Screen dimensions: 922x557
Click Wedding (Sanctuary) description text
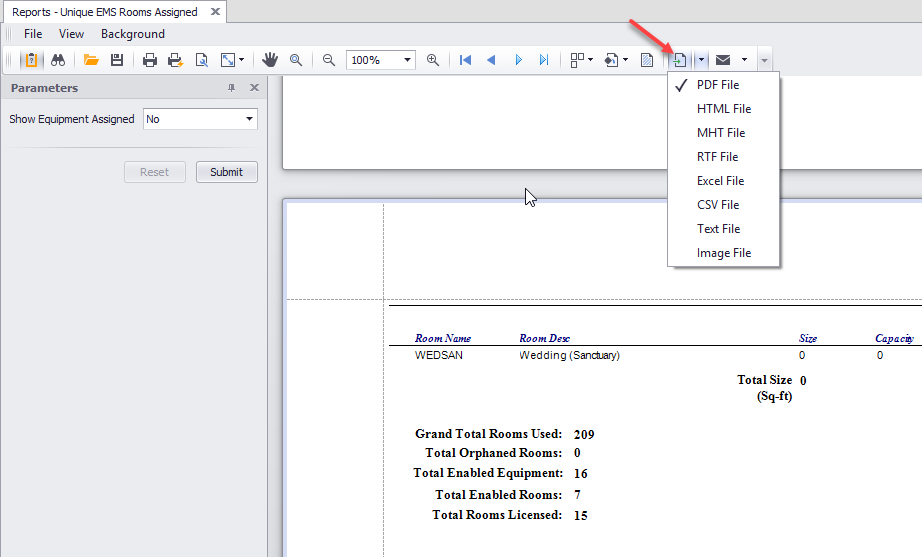[x=569, y=355]
